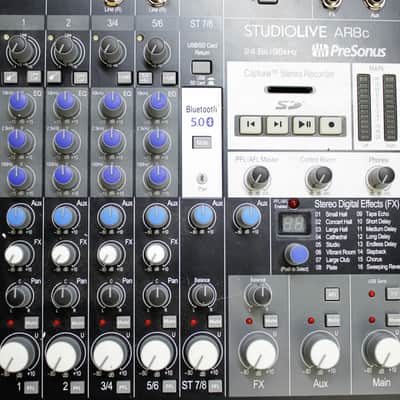400x400 pixels.
Task: Click the record button on SD recorder
Action: 331,125
